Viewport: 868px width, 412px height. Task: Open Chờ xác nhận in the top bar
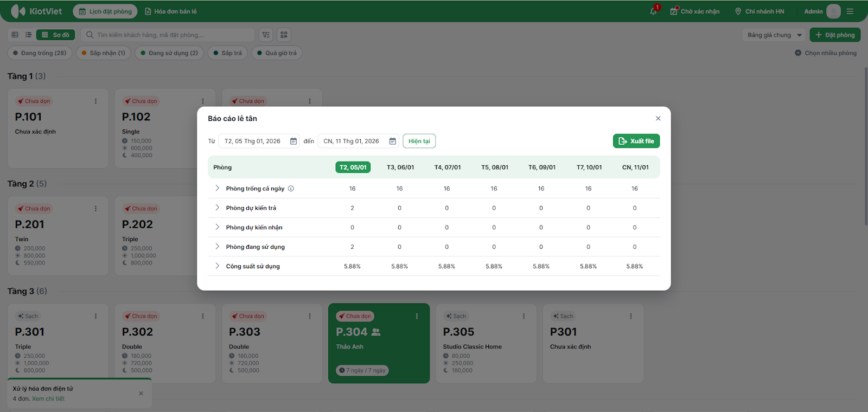pyautogui.click(x=695, y=11)
